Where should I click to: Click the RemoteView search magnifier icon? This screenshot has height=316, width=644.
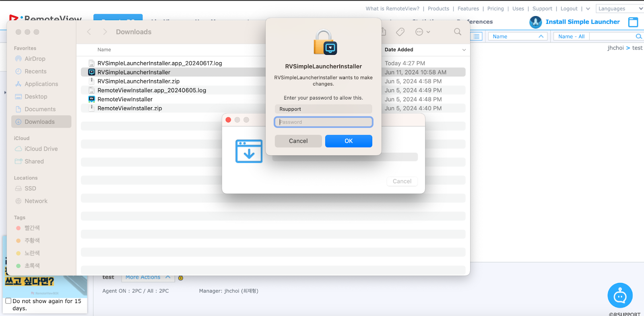638,36
